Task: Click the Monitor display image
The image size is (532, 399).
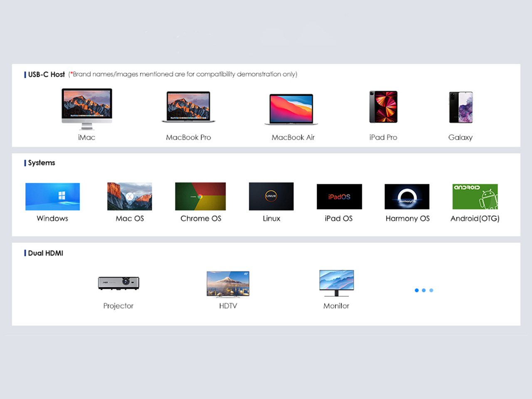Action: [x=336, y=283]
